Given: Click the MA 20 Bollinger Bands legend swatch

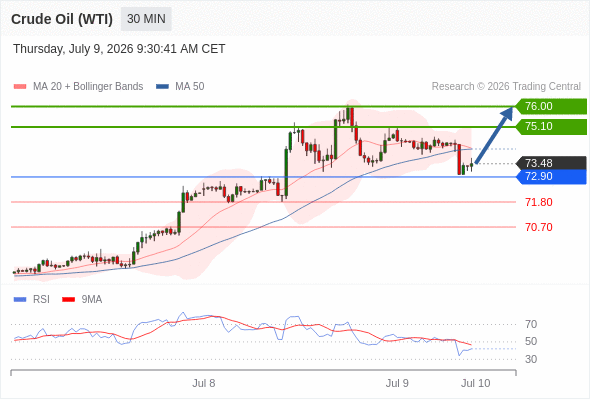Looking at the screenshot, I should click(x=20, y=87).
